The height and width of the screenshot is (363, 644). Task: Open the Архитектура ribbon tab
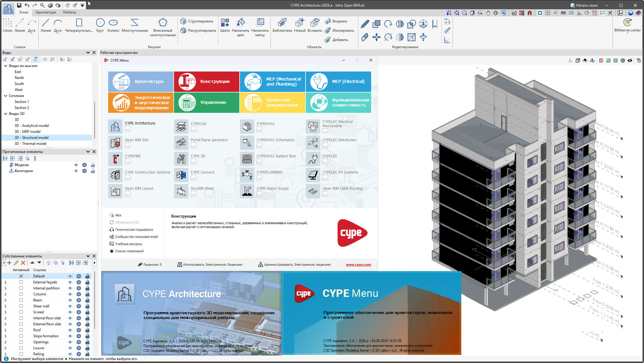click(46, 12)
